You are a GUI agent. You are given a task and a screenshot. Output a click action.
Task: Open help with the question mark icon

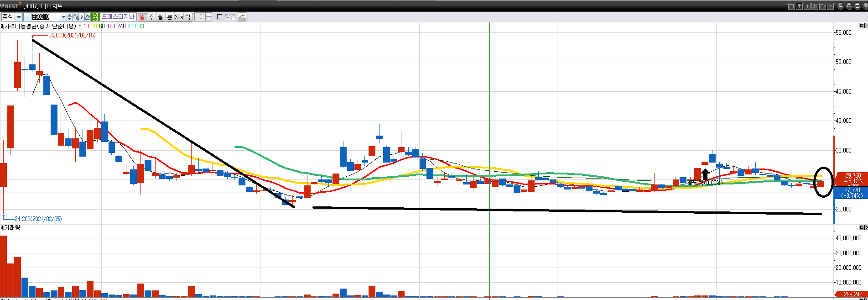[x=830, y=6]
